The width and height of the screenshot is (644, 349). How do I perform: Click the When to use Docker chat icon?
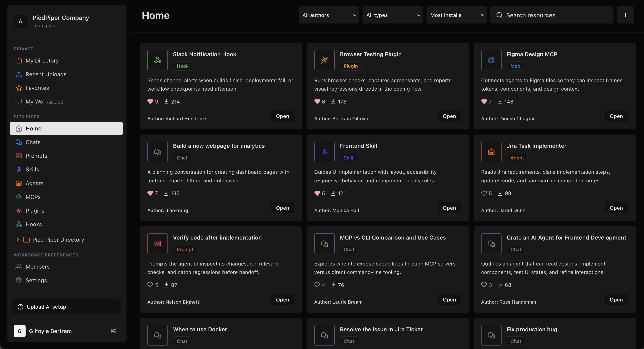coord(157,335)
